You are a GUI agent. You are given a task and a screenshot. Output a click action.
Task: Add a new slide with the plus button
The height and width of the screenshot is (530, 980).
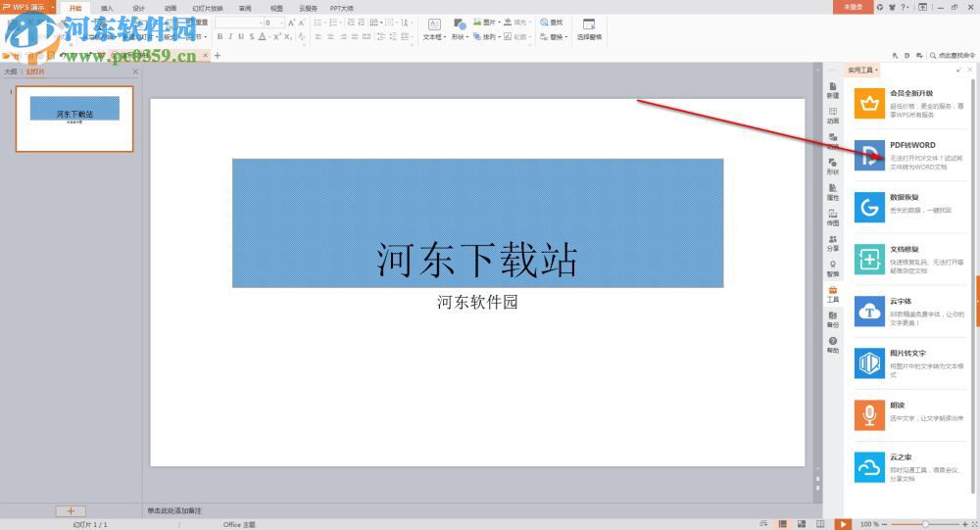coord(71,510)
